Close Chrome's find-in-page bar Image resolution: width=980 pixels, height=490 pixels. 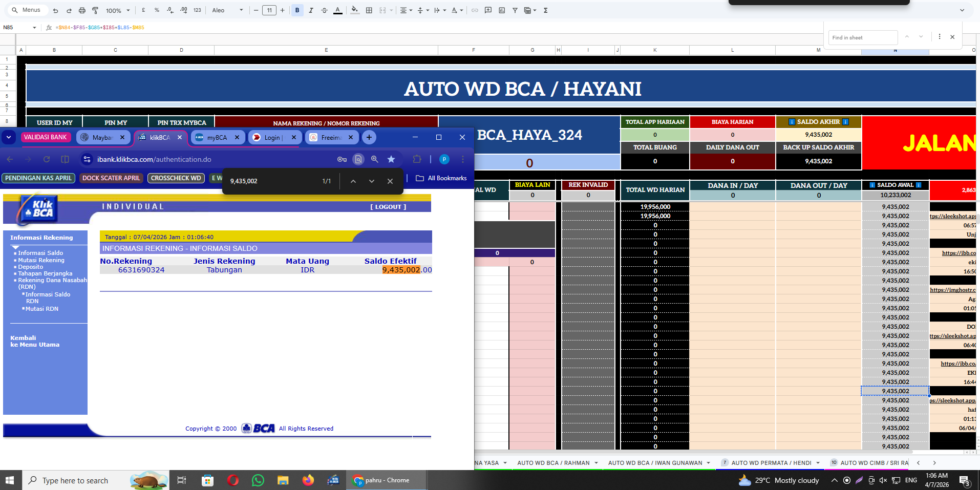point(390,181)
